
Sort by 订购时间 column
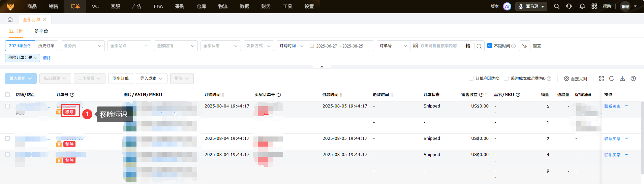(223, 95)
